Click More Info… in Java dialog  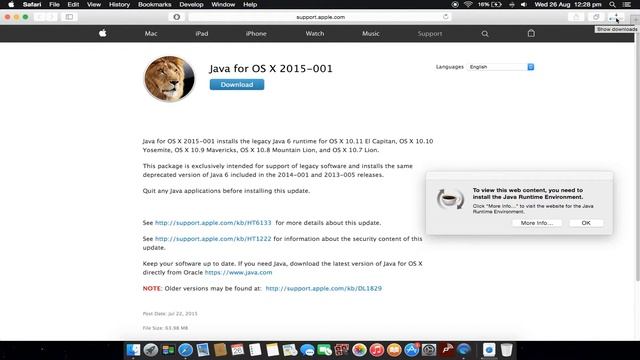(537, 223)
